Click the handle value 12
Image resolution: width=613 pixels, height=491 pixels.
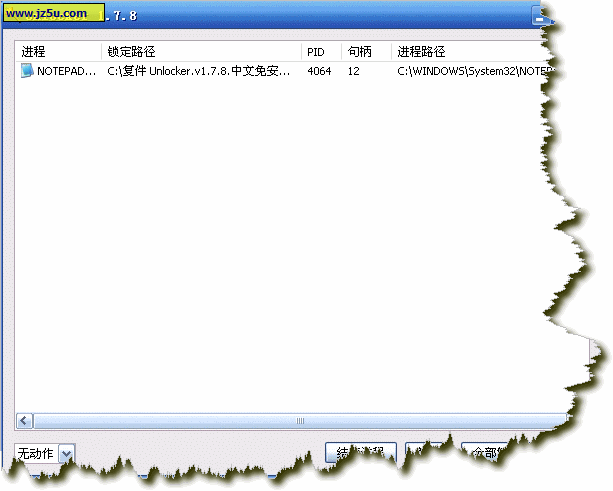coord(354,71)
